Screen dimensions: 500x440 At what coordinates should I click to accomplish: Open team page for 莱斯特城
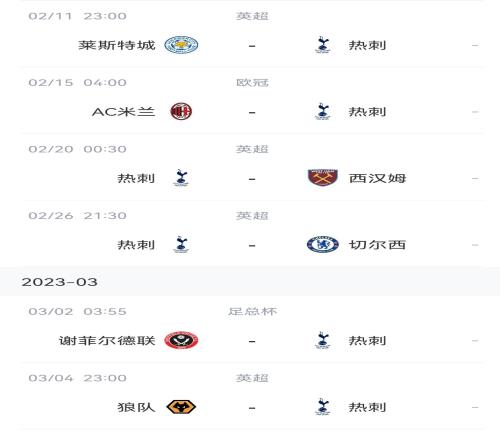pos(117,45)
